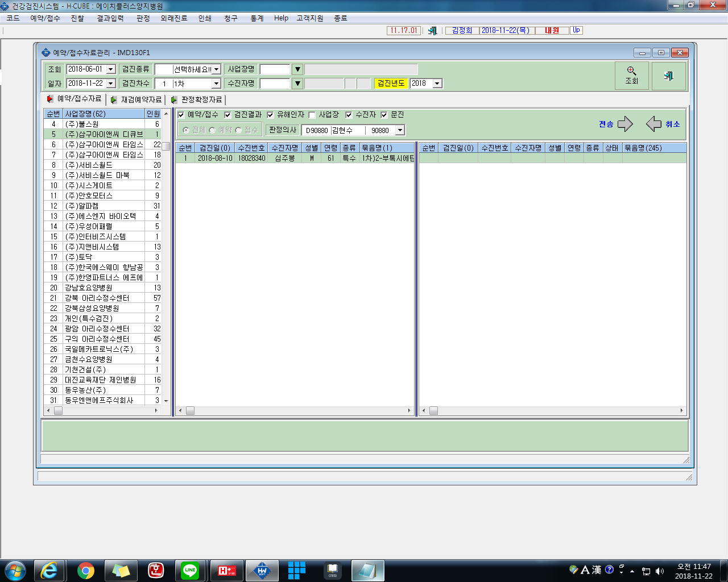Click the exit icon in the top toolbar

point(432,31)
